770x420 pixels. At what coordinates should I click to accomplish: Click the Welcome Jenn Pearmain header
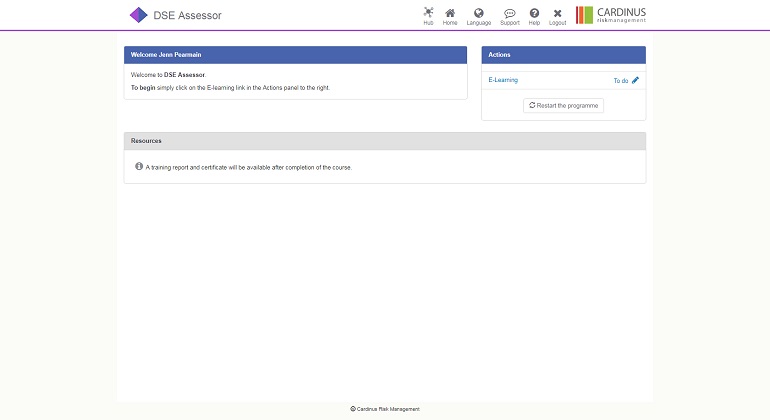pos(295,55)
